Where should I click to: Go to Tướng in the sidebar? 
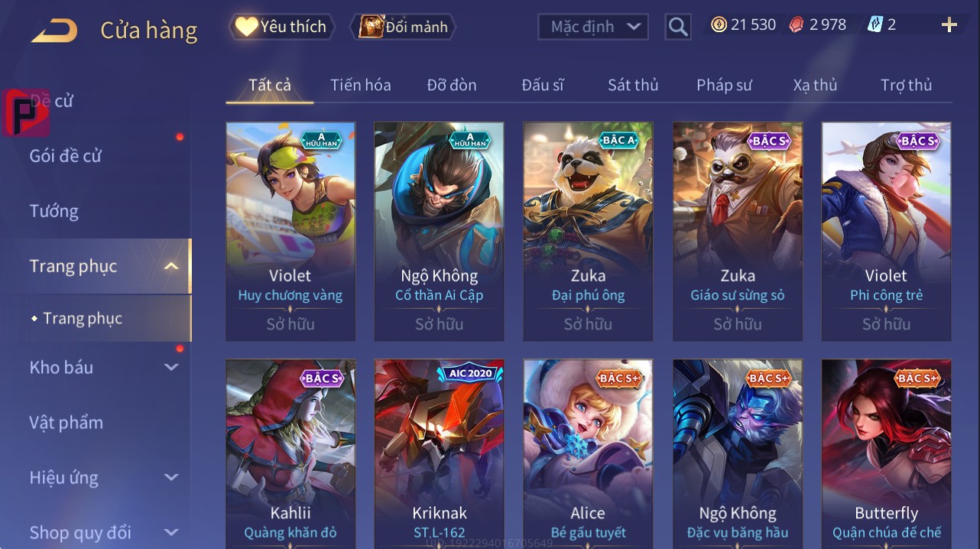(54, 211)
